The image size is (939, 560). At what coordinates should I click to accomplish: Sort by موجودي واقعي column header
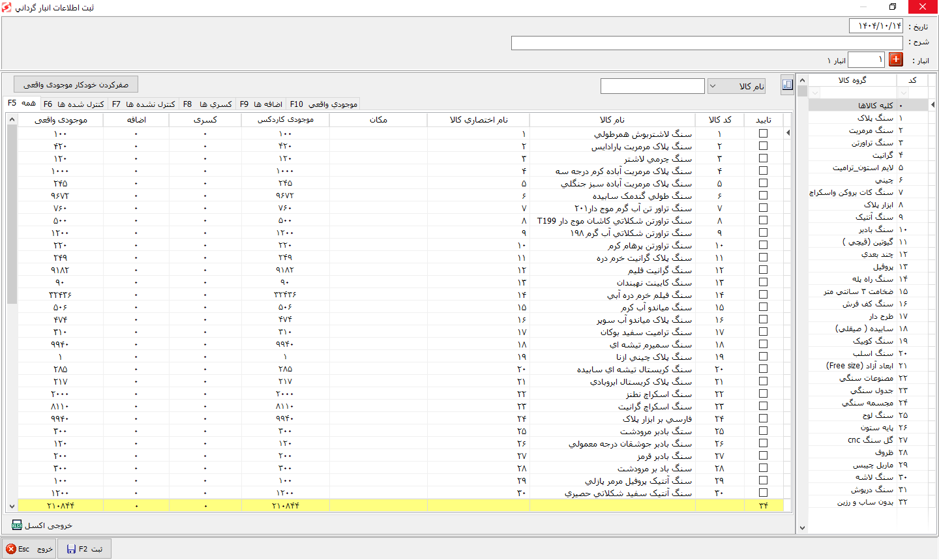[60, 120]
